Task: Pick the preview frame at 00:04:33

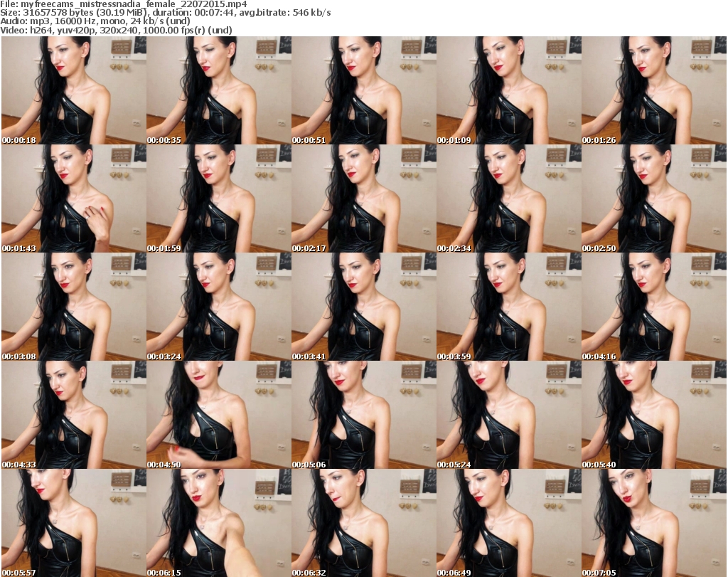Action: pos(74,415)
